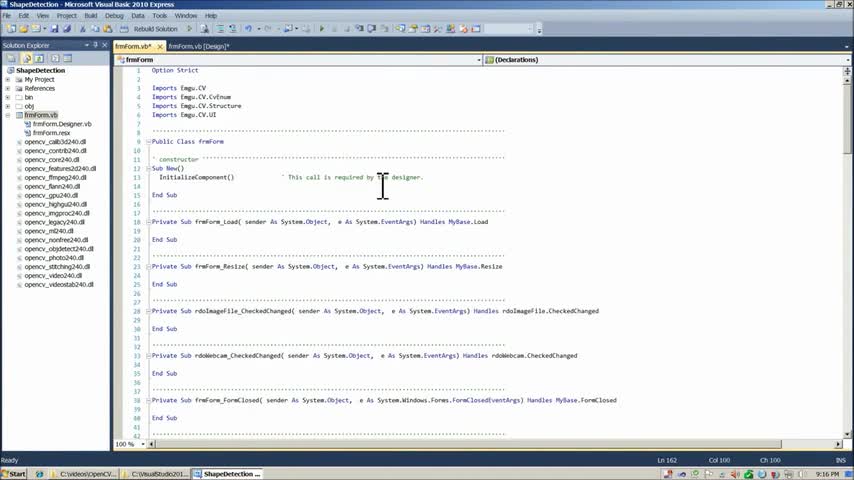Click Refresh icon in Solution Explorer toolbar
The width and height of the screenshot is (854, 480).
[39, 58]
